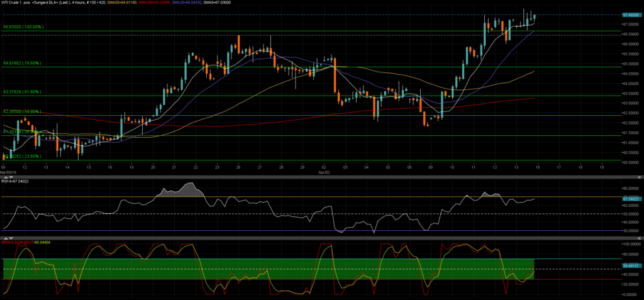
Task: Click the 62.36500 (50.00%) Fibonacci label
Action: coord(22,111)
